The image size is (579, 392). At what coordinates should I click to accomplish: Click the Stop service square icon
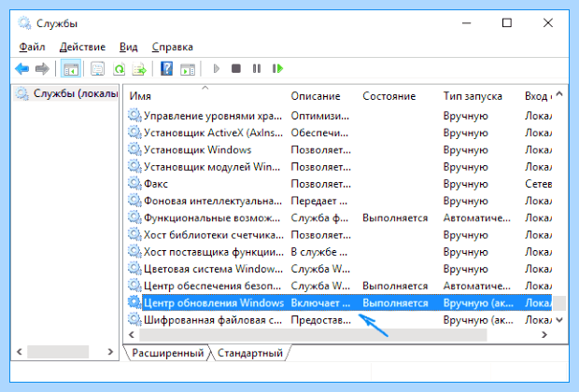pos(236,69)
